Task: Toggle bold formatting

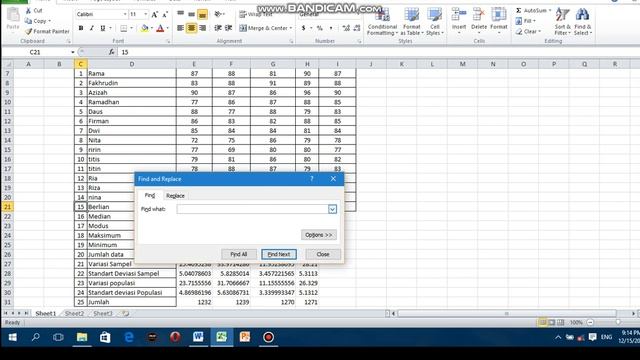Action: coord(81,28)
